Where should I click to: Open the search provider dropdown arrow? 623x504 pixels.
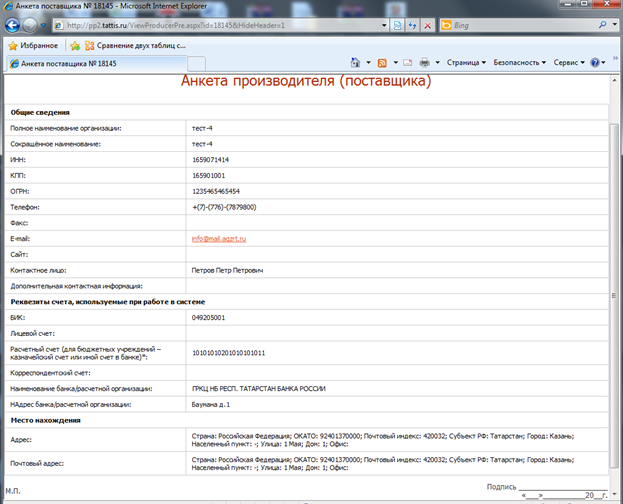click(614, 25)
